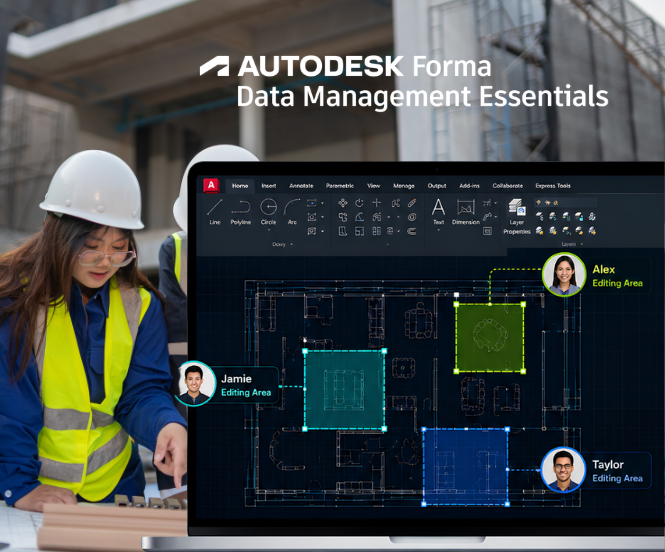Screen dimensions: 665x552
Task: Click the rectangle tool icon beside Arc, top row
Action: tap(312, 203)
